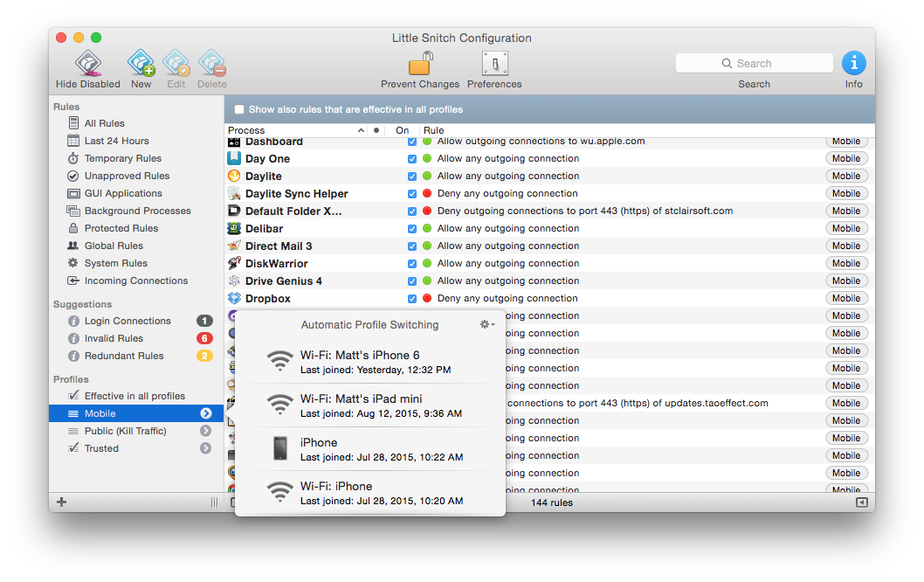Screen dimensions: 924x582
Task: Open Public (Kill Traffic) profile arrow
Action: (x=205, y=431)
